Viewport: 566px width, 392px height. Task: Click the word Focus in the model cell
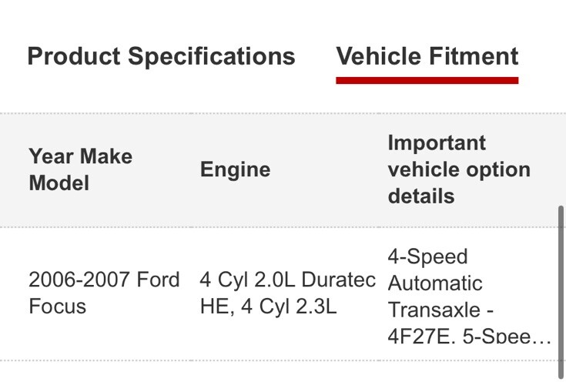pos(57,307)
